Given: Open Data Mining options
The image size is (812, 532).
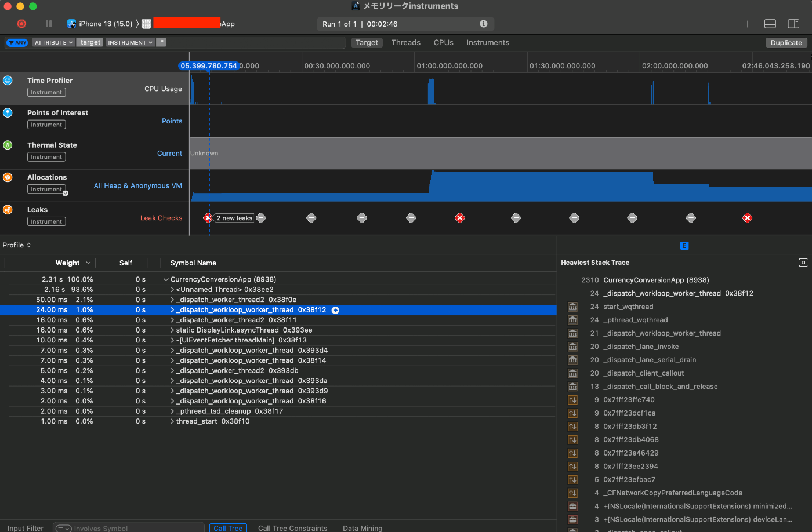Looking at the screenshot, I should pyautogui.click(x=362, y=528).
